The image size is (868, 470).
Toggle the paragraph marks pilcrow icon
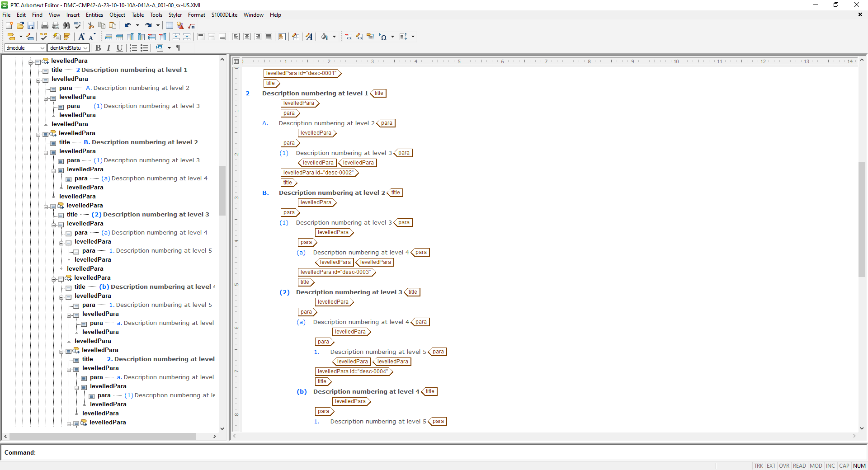point(178,48)
